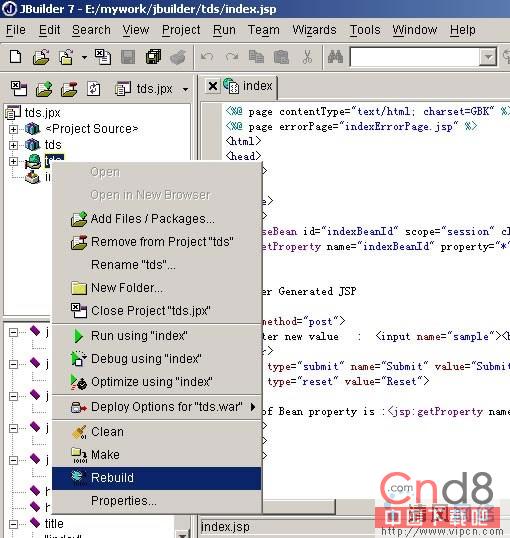The image size is (510, 538).
Task: Choose Close Project "tds.jpx" menu item
Action: tap(157, 311)
